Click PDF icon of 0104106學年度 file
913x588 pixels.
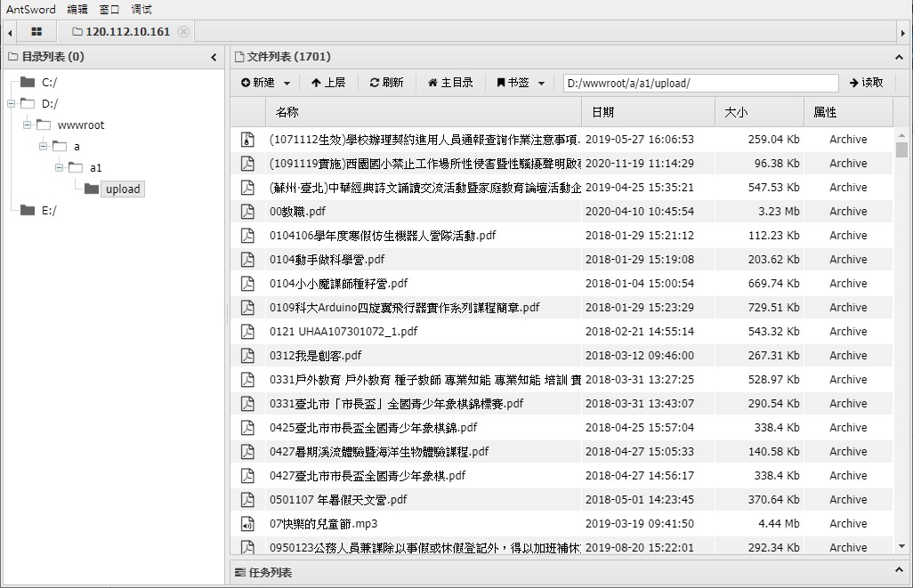coord(247,235)
